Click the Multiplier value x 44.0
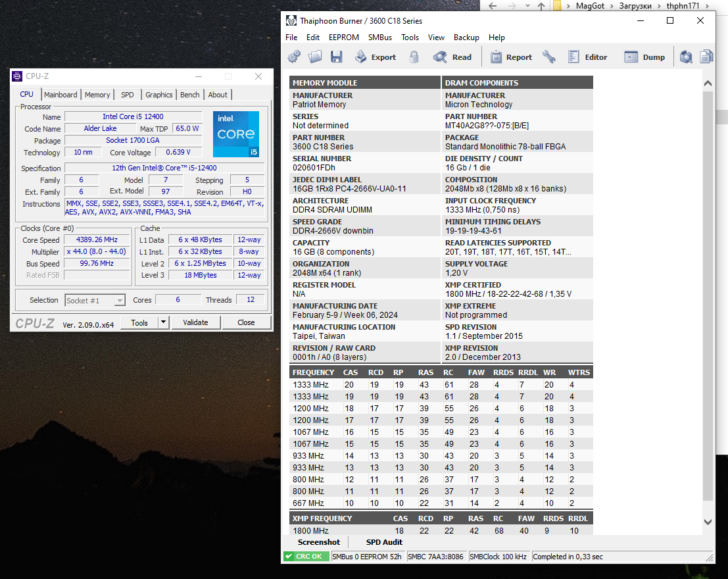The height and width of the screenshot is (579, 728). [97, 251]
